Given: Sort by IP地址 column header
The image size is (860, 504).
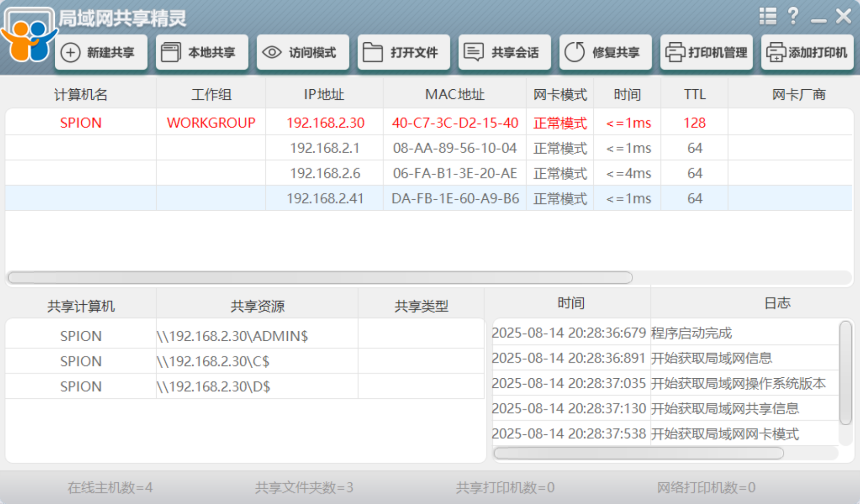Looking at the screenshot, I should (324, 95).
